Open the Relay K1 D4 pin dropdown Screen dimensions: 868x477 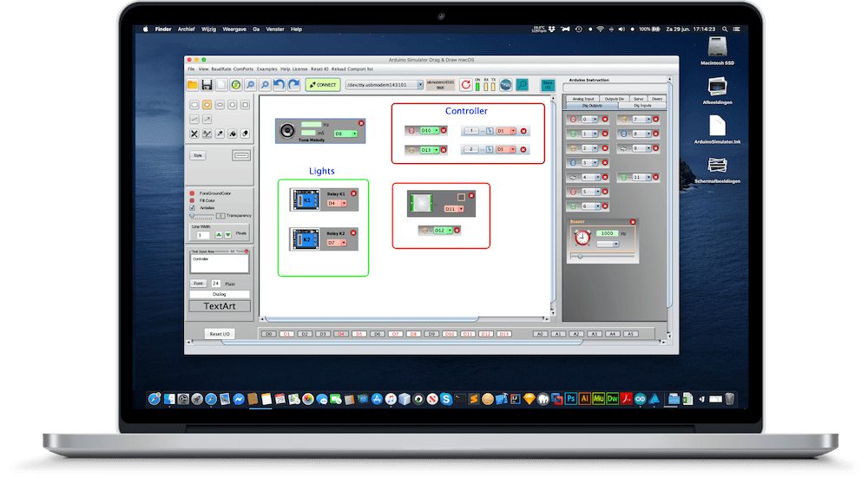(337, 204)
